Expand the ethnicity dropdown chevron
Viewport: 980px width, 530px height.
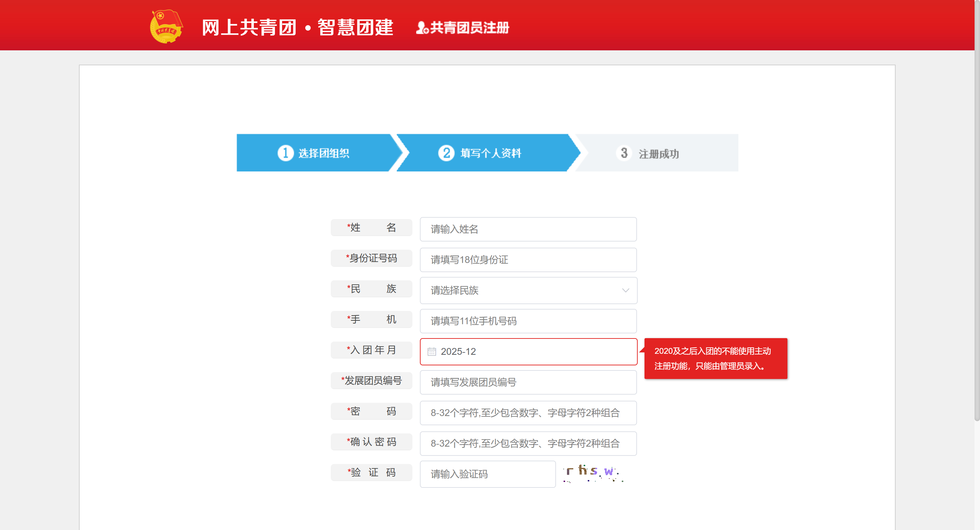[625, 291]
